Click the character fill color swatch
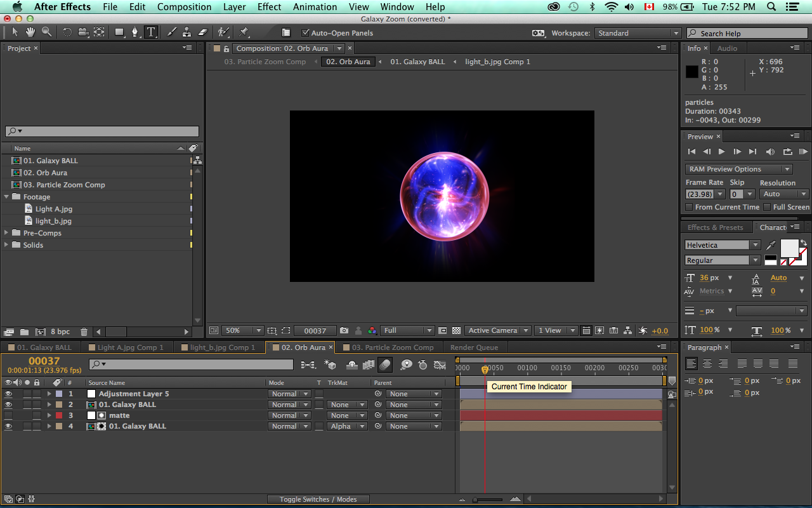The height and width of the screenshot is (508, 812). 789,248
